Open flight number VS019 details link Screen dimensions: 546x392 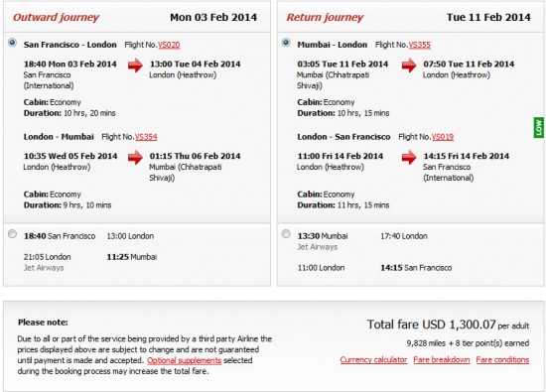443,137
